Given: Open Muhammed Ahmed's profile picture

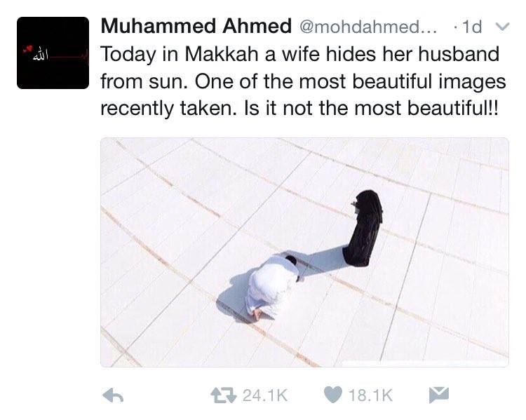Looking at the screenshot, I should point(53,53).
